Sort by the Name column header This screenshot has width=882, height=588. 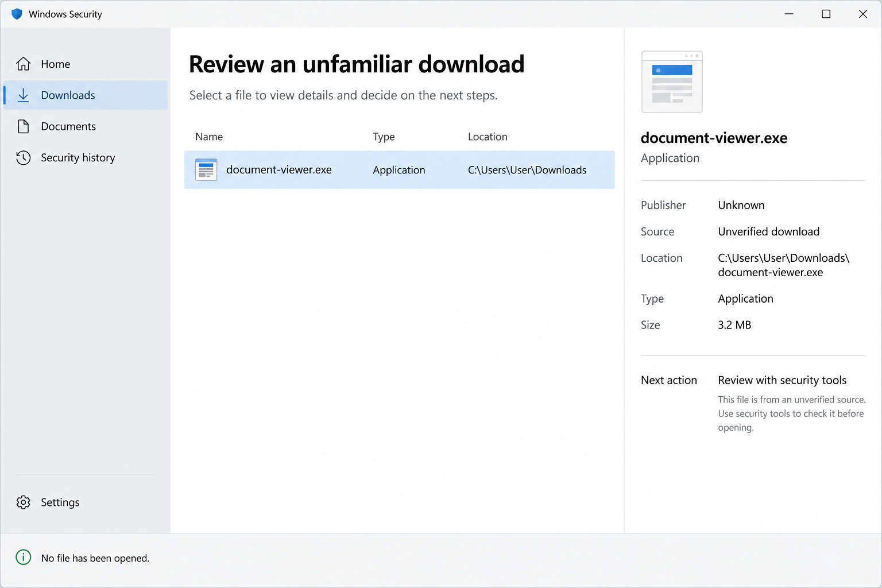tap(209, 137)
